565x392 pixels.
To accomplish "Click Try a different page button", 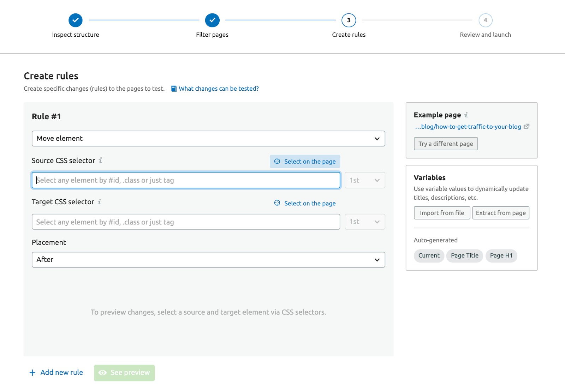I will pyautogui.click(x=446, y=144).
